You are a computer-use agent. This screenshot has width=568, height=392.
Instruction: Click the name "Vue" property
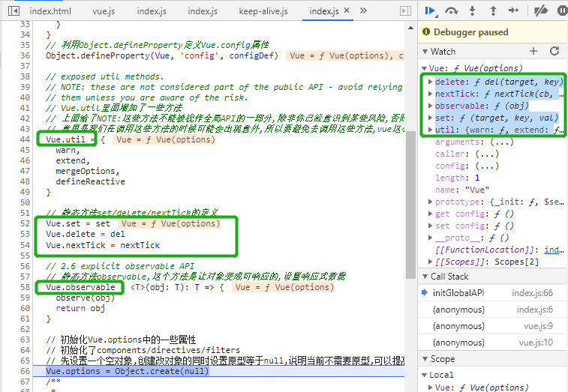[x=462, y=190]
